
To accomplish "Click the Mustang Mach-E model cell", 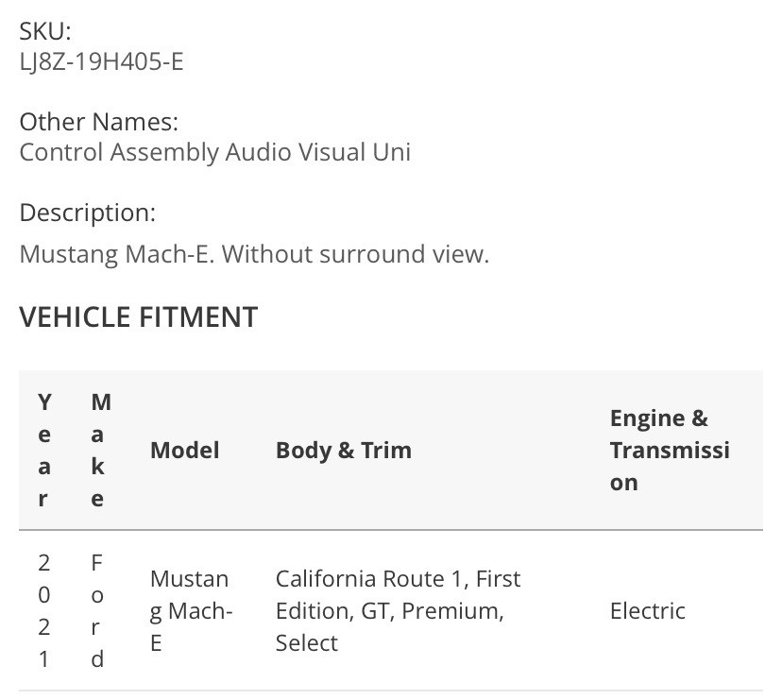I will point(190,611).
